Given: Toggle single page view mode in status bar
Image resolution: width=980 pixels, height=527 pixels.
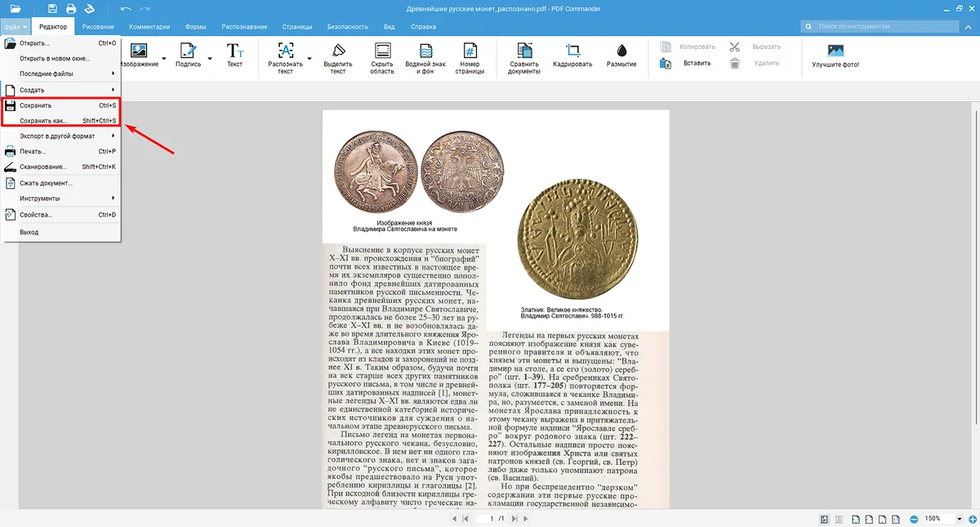Looking at the screenshot, I should [825, 519].
